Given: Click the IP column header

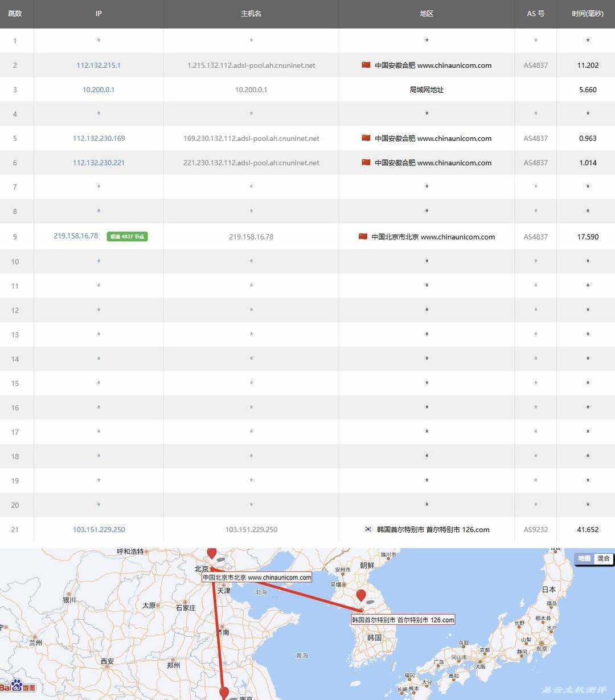Looking at the screenshot, I should 99,14.
